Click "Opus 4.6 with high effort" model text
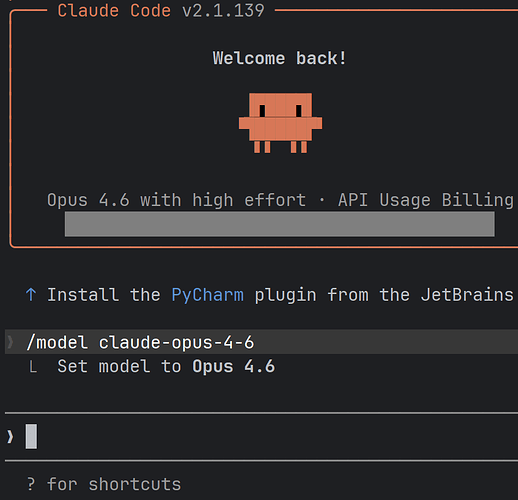This screenshot has height=500, width=518. (x=176, y=200)
